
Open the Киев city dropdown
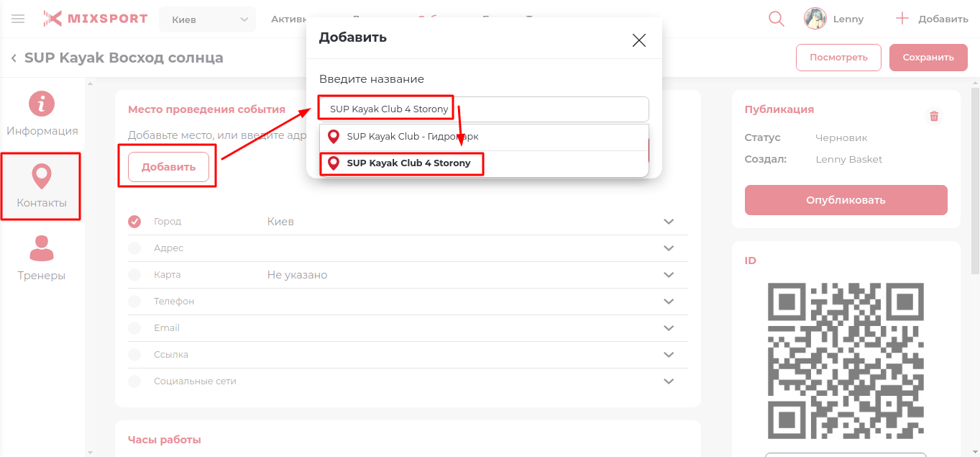[207, 19]
